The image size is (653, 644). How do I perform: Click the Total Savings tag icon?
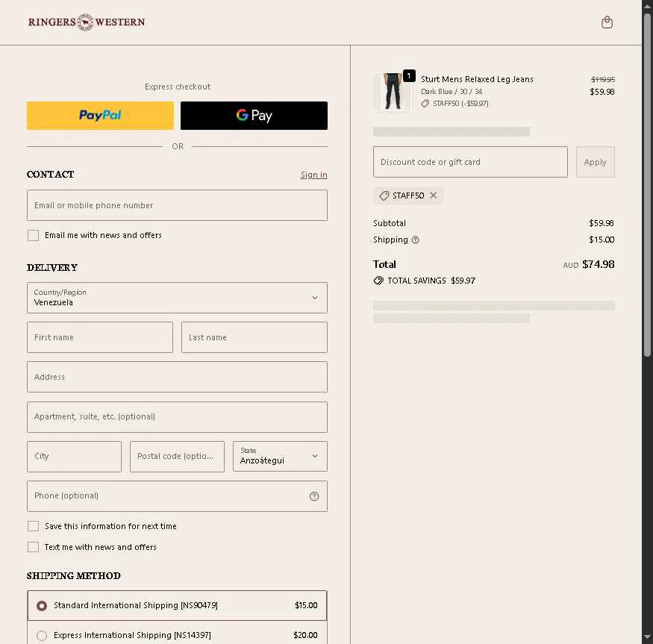point(378,281)
